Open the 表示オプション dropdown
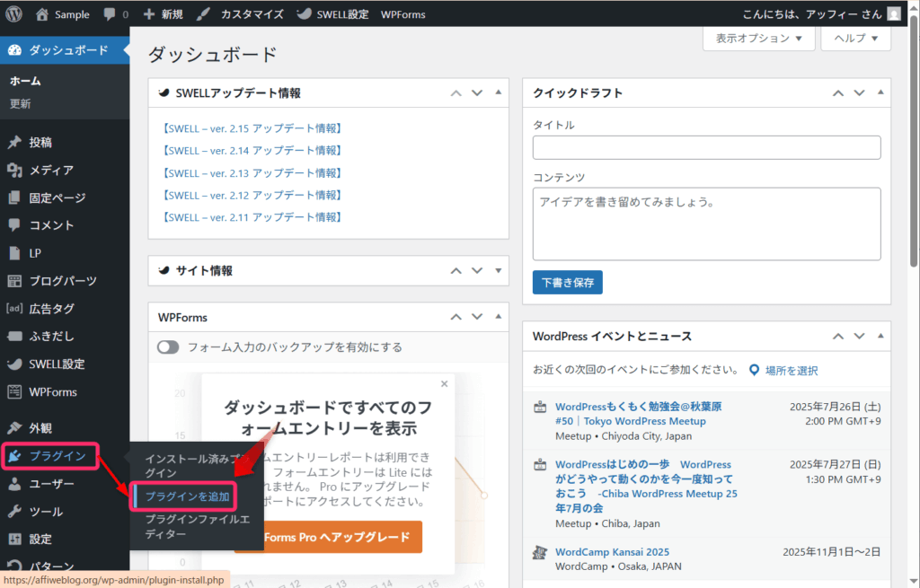 (x=758, y=38)
